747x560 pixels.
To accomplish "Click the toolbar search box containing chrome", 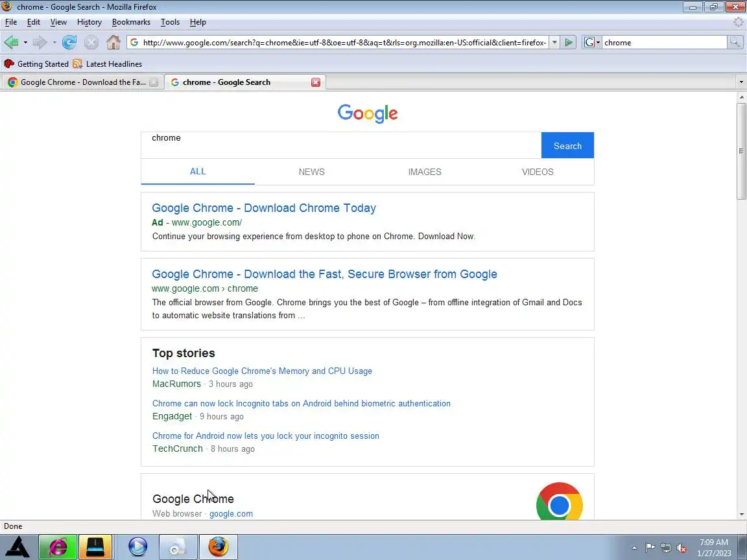I will point(665,42).
